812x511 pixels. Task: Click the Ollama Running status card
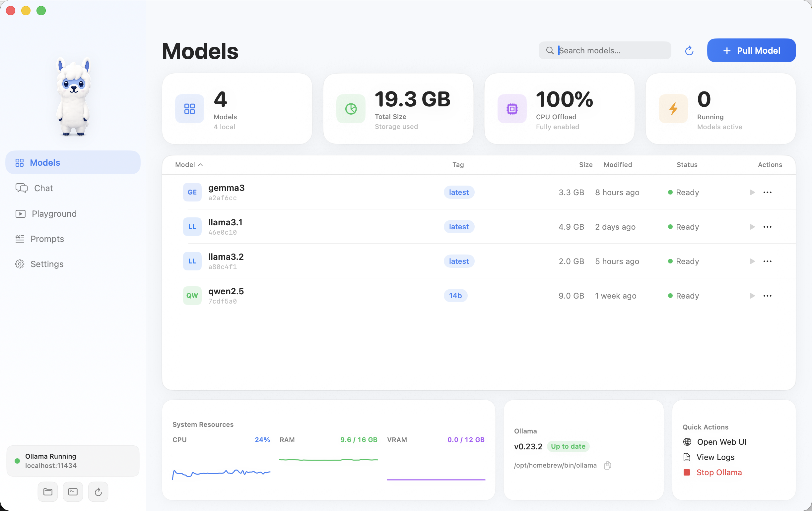pos(73,461)
